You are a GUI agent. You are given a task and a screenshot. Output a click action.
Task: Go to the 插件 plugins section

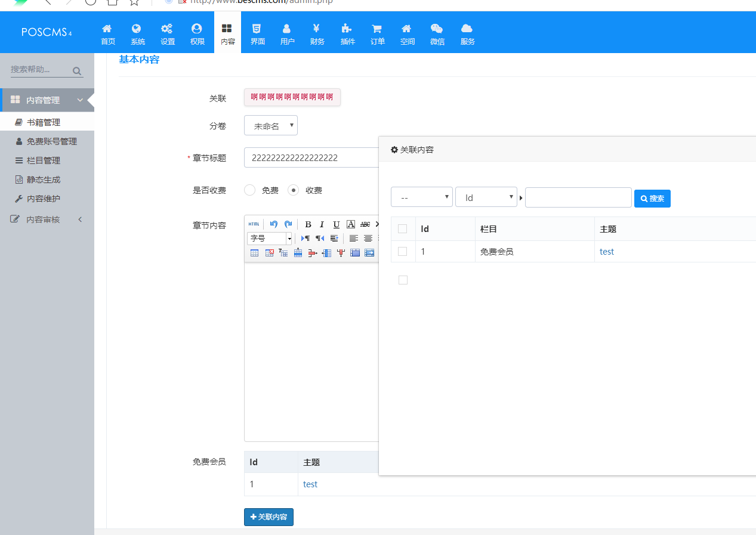point(348,35)
